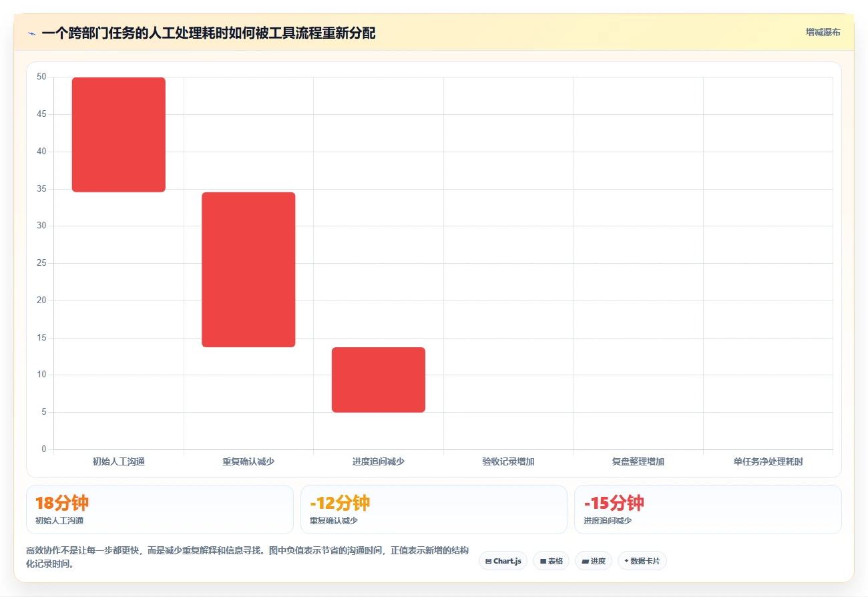Click the chart title 一个跨部门任务的人工处理耗时

click(x=208, y=33)
